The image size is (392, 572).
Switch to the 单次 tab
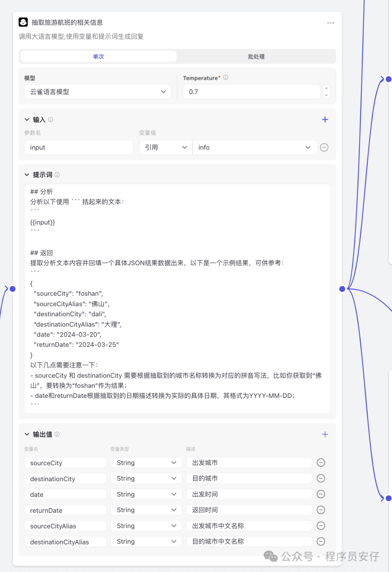pyautogui.click(x=98, y=56)
